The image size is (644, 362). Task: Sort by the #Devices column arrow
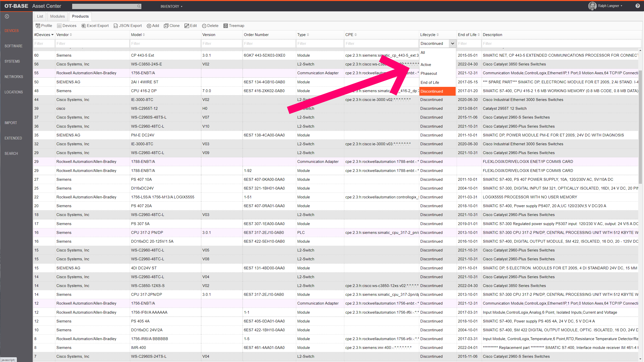(x=52, y=35)
